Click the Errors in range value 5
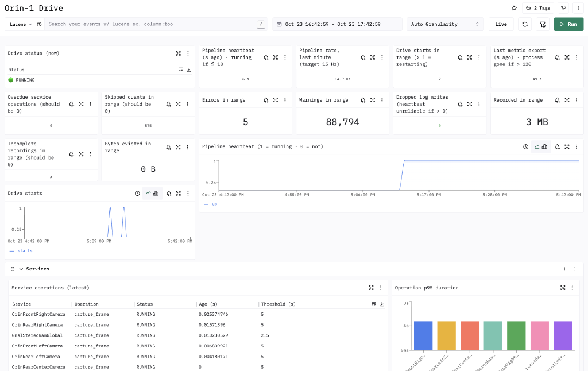This screenshot has height=371, width=588. tap(246, 122)
